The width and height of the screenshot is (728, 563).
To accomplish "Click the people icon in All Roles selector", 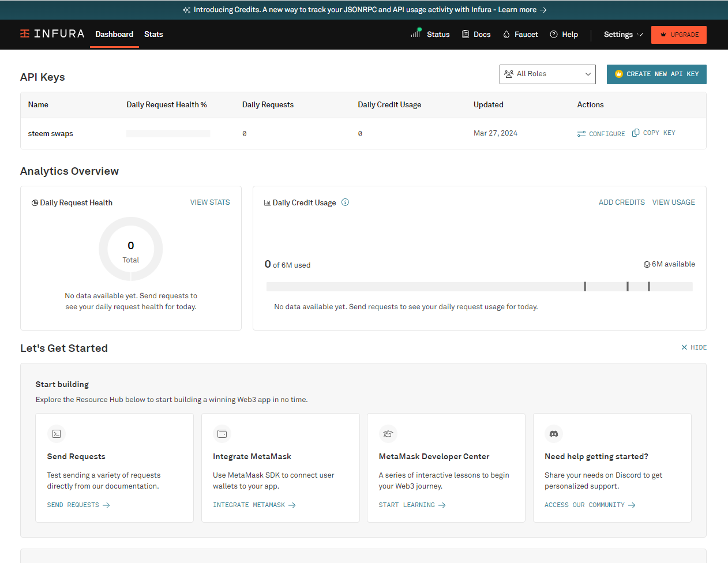I will [x=509, y=74].
